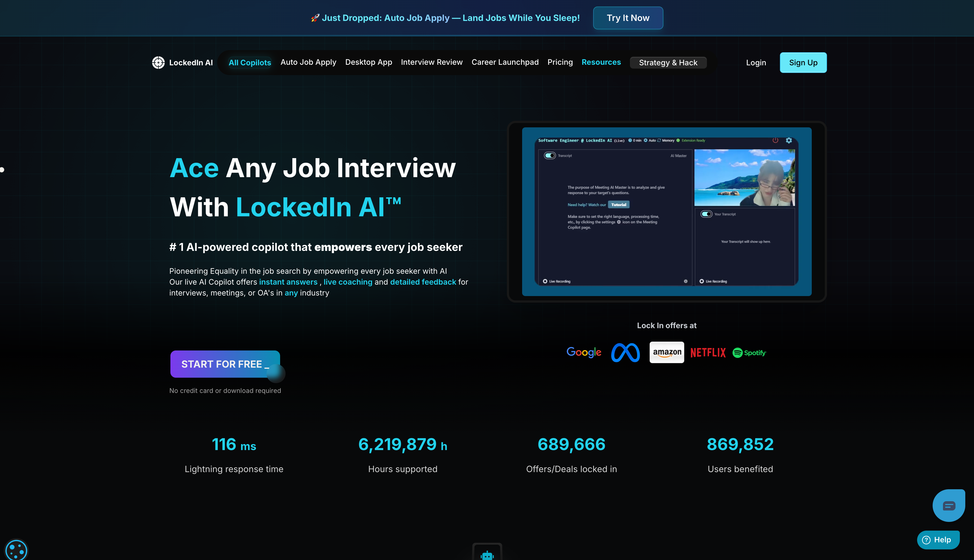
Task: Toggle the Your Transcript switch
Action: (x=706, y=214)
